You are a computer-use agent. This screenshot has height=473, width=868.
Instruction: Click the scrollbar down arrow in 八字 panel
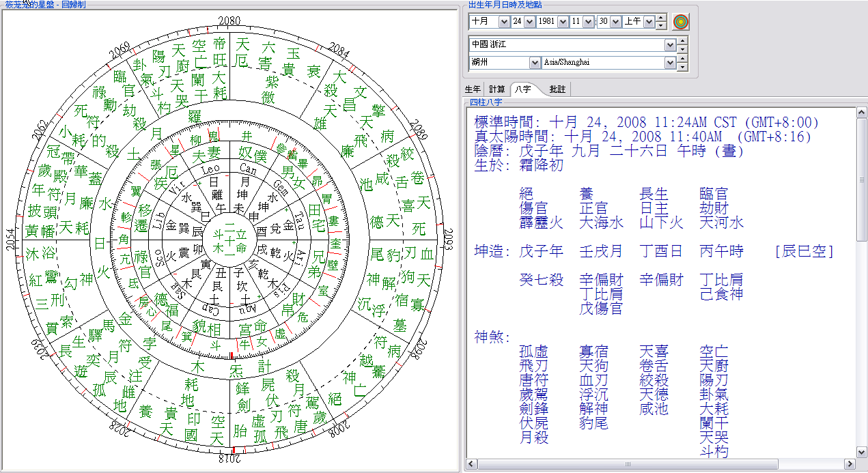point(862,452)
